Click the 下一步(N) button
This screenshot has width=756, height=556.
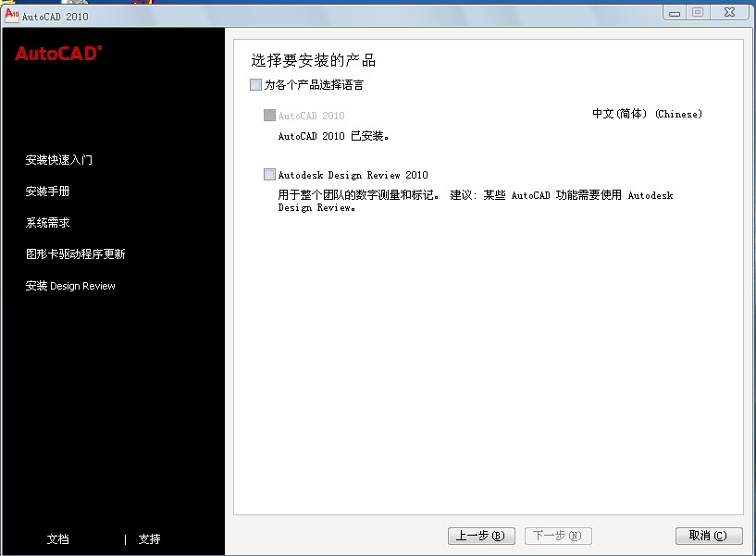tap(558, 536)
